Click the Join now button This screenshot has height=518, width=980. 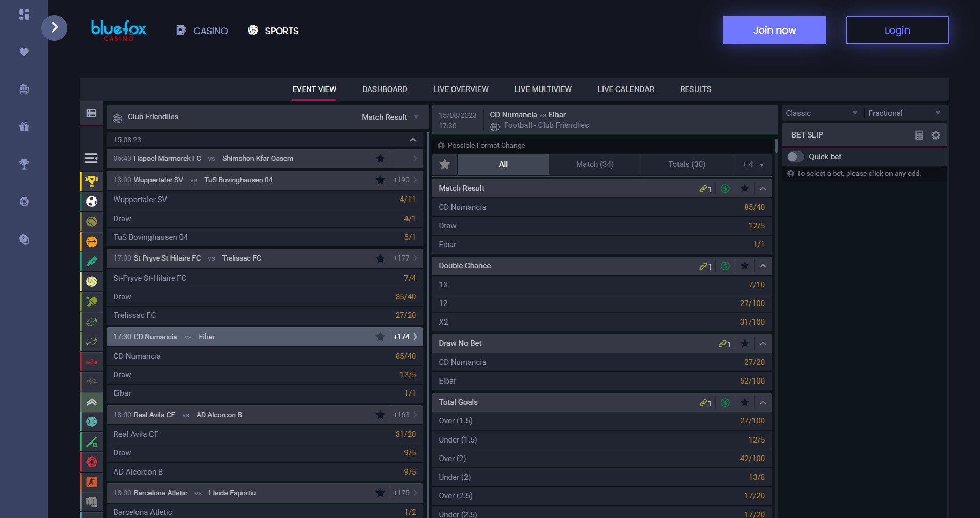pos(774,30)
